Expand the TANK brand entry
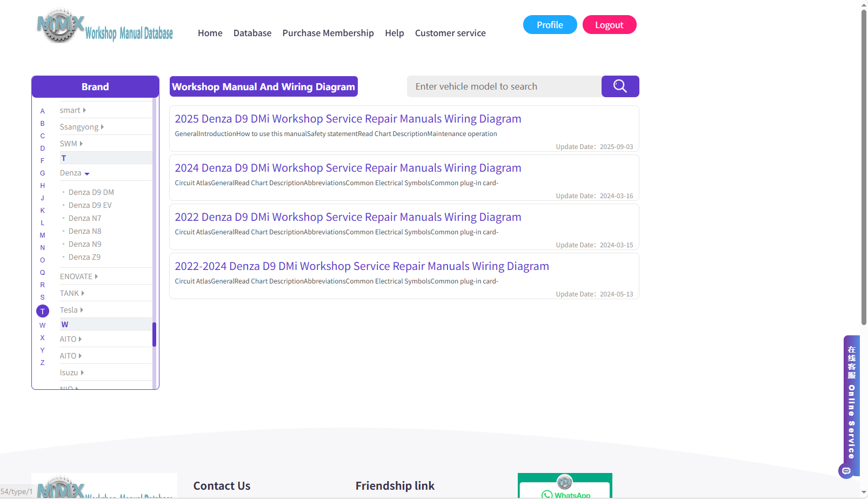Image resolution: width=868 pixels, height=500 pixels. click(72, 293)
